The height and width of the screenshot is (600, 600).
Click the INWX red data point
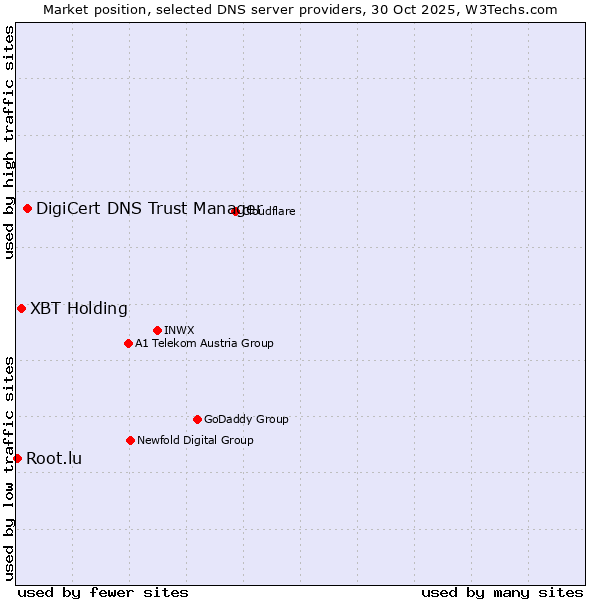[158, 330]
